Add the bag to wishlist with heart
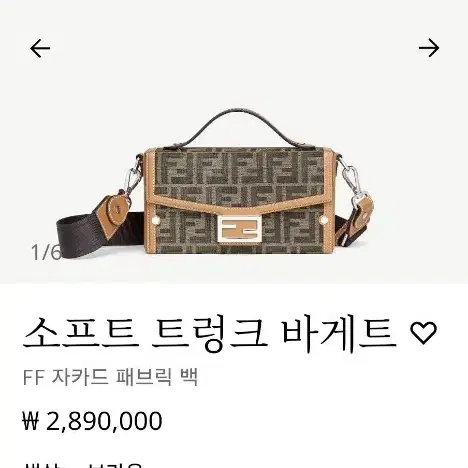 [x=423, y=333]
